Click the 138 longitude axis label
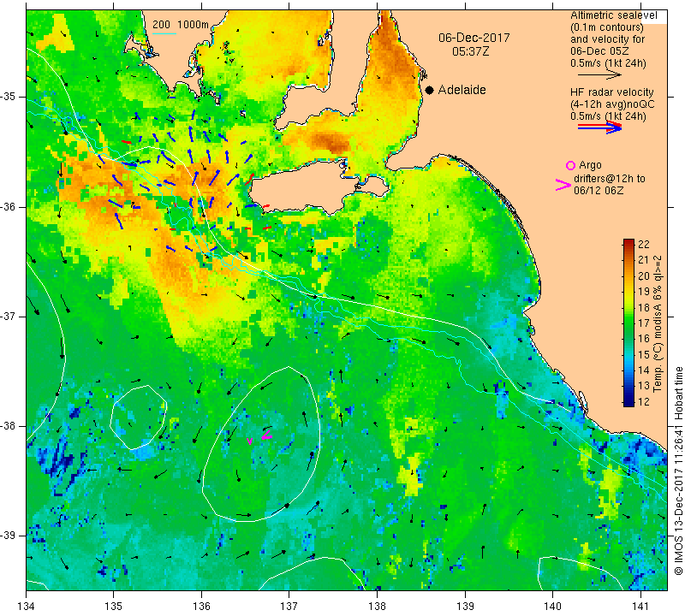 377,606
